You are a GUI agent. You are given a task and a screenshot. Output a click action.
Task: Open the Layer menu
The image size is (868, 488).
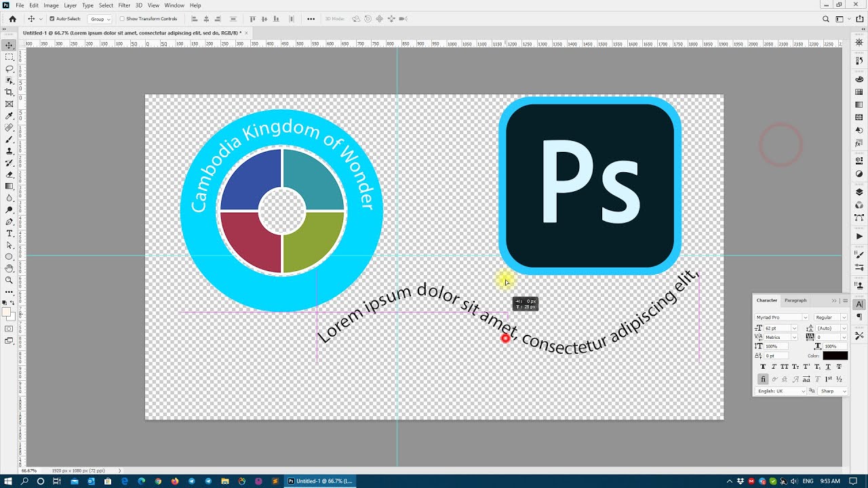tap(70, 5)
